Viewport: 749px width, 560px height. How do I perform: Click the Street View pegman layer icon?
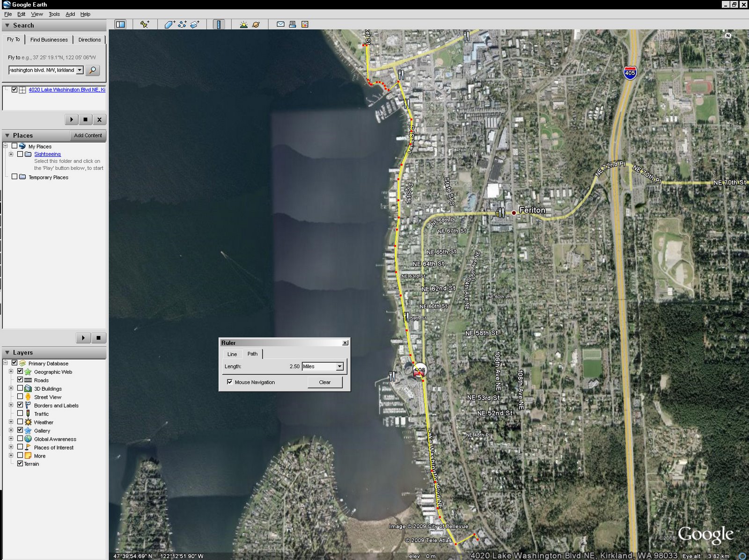[28, 397]
